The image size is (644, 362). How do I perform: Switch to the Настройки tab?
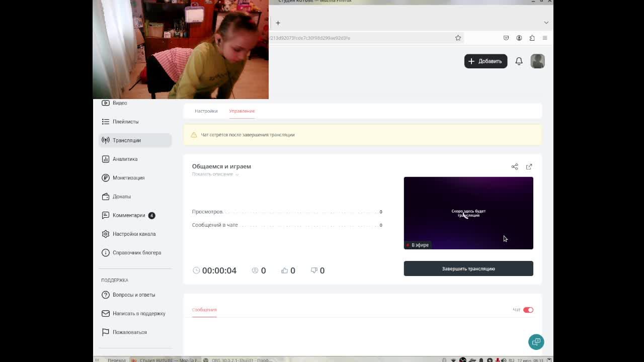point(206,111)
